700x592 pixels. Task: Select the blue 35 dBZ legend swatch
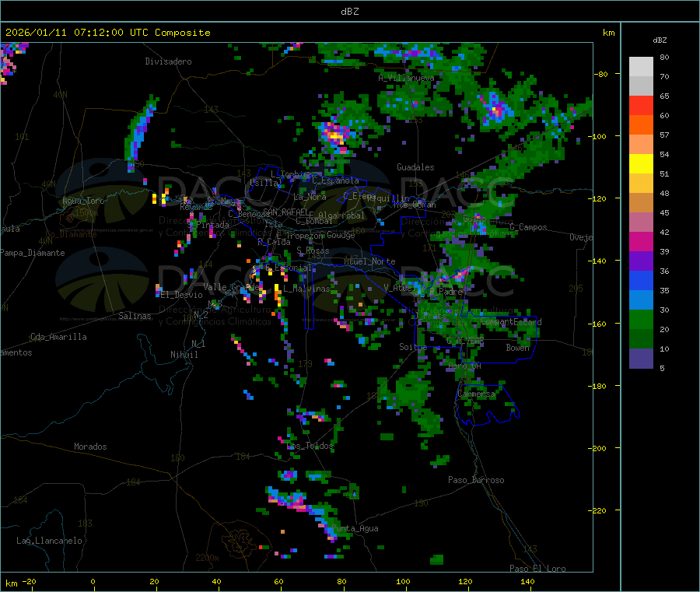point(641,280)
